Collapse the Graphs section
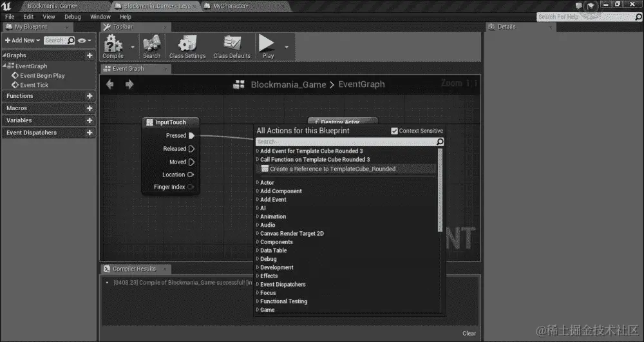The height and width of the screenshot is (342, 644). (4, 55)
